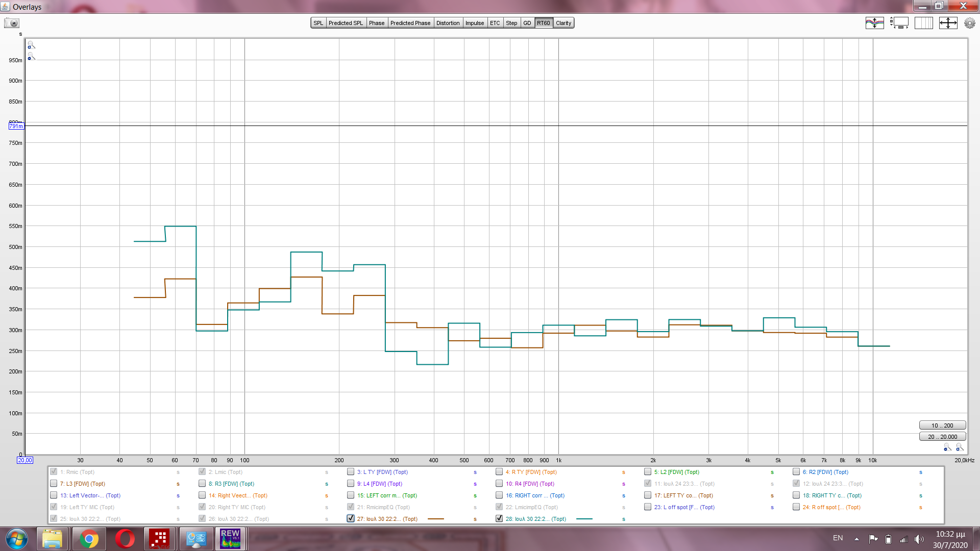
Task: Uncheck trace 28 checkbox
Action: (x=499, y=518)
